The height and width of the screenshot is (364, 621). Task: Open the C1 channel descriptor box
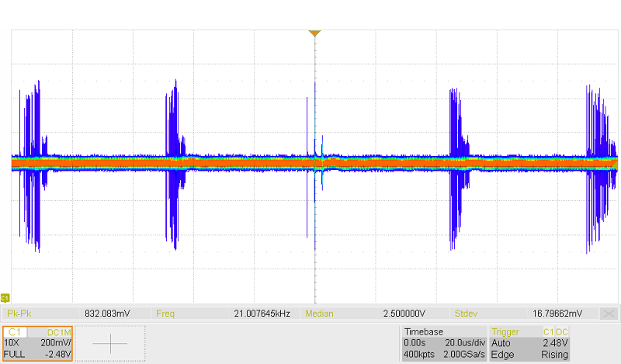(37, 342)
